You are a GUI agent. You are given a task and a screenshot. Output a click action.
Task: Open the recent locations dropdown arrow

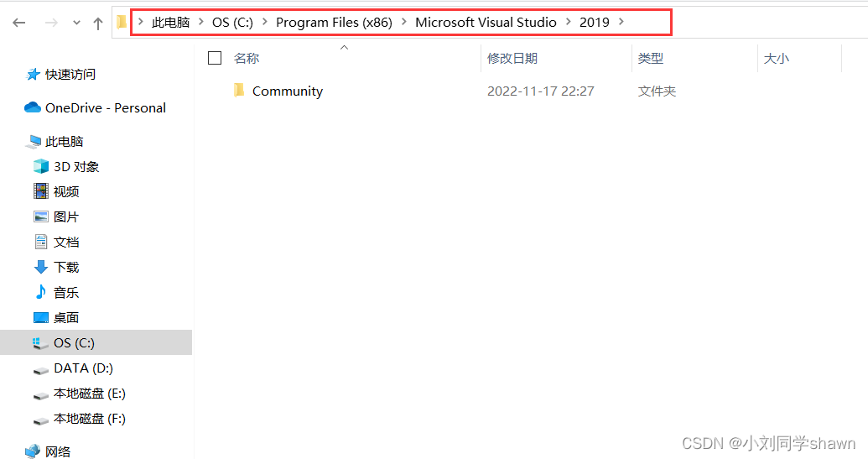click(76, 23)
